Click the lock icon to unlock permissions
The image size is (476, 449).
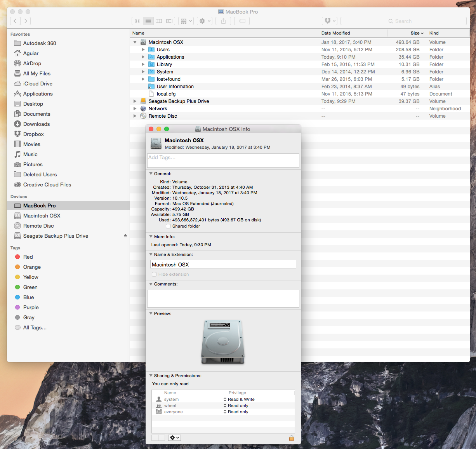[x=292, y=438]
